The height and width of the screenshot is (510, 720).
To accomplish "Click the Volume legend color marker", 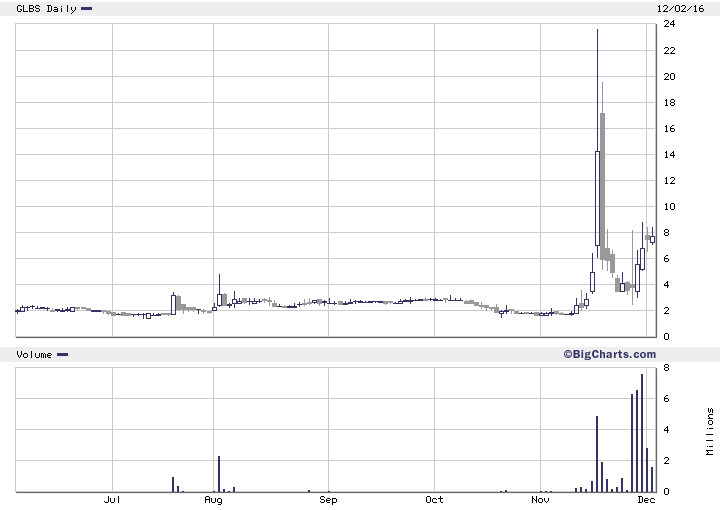I will coord(62,354).
